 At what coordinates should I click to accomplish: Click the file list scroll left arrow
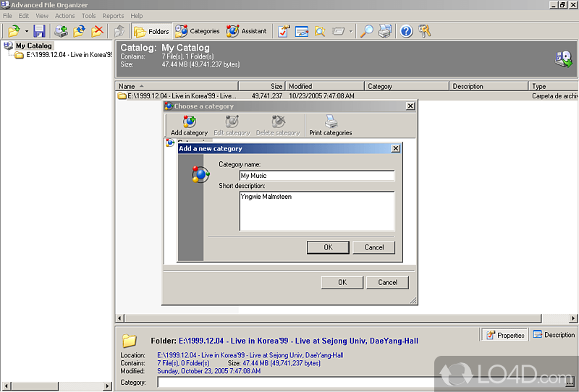point(119,318)
